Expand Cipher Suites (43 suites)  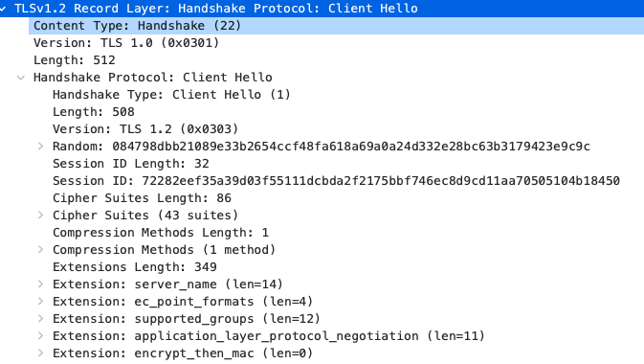[40, 216]
